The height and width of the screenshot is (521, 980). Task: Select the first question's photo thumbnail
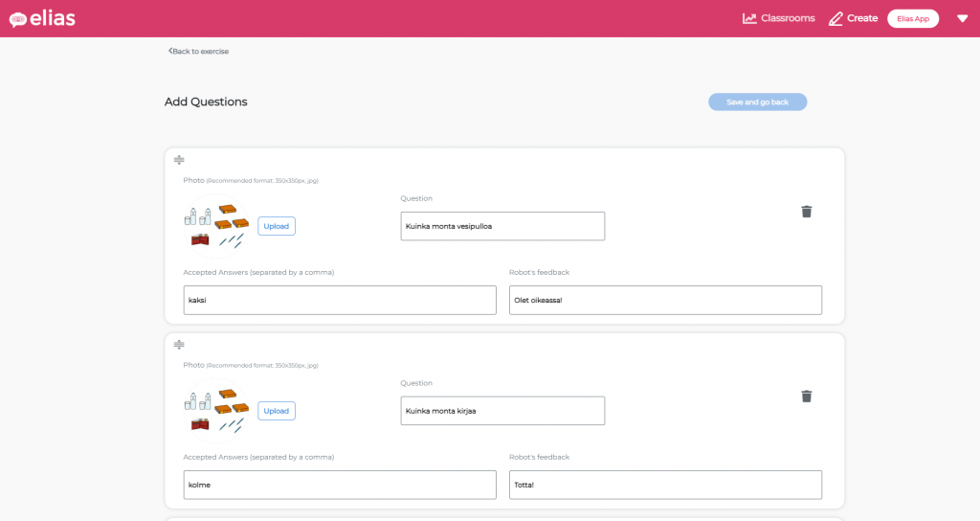coord(216,226)
